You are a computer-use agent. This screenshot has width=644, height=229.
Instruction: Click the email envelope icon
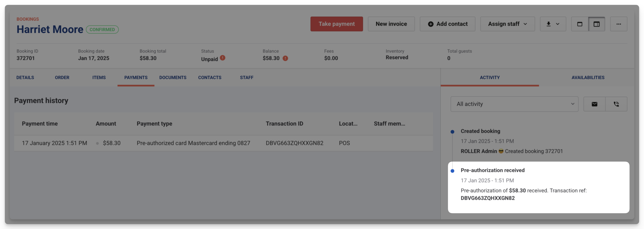coord(594,104)
